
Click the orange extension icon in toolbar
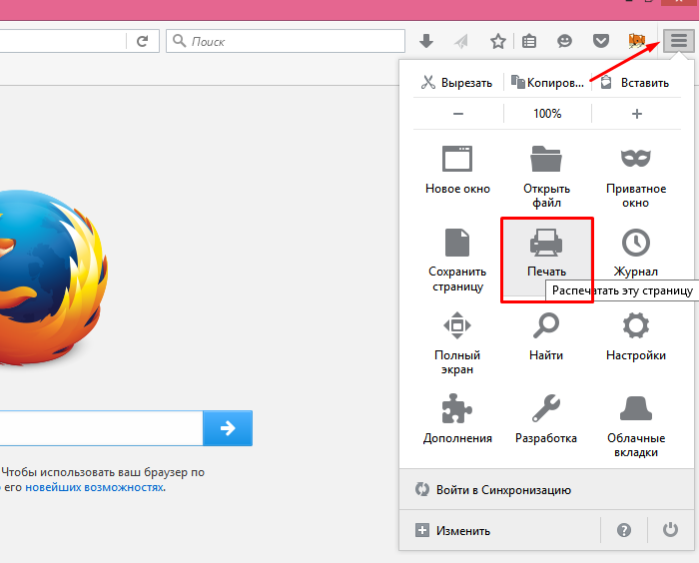[x=637, y=41]
